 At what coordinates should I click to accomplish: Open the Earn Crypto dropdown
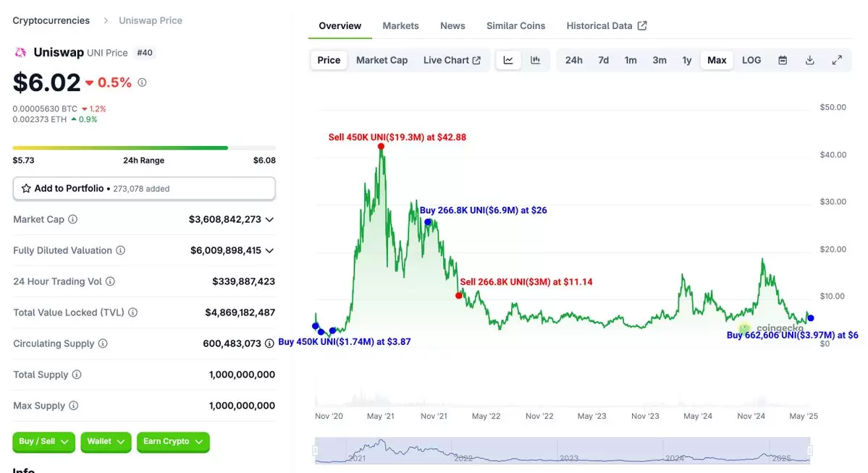(x=173, y=441)
